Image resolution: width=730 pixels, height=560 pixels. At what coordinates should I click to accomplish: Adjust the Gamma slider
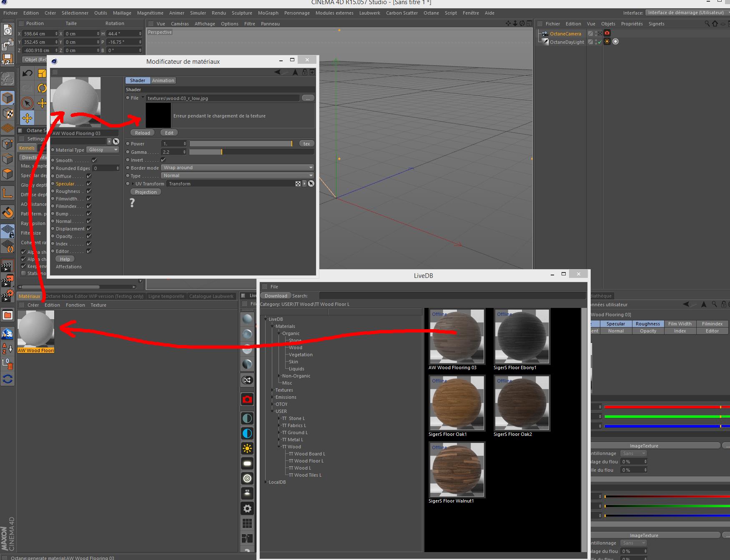pos(251,152)
